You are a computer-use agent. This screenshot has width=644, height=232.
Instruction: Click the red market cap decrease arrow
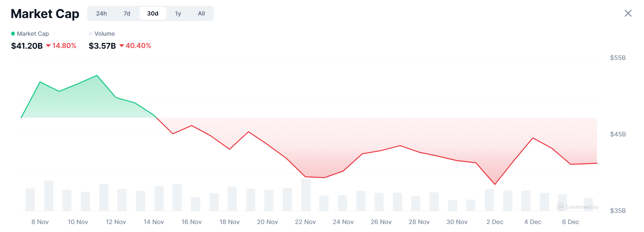[x=48, y=45]
